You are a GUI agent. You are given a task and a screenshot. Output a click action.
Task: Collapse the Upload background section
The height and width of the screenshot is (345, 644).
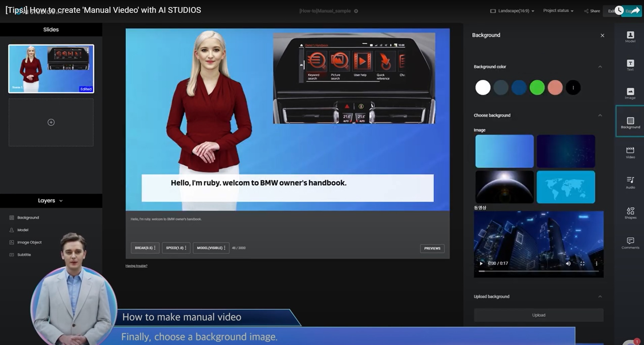click(600, 296)
